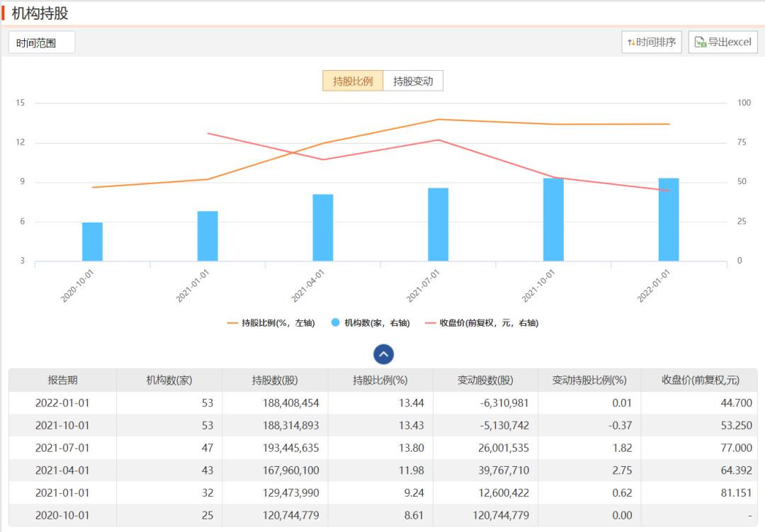Click the sort arrows icon in 时间排序
This screenshot has width=765, height=532.
coord(630,43)
